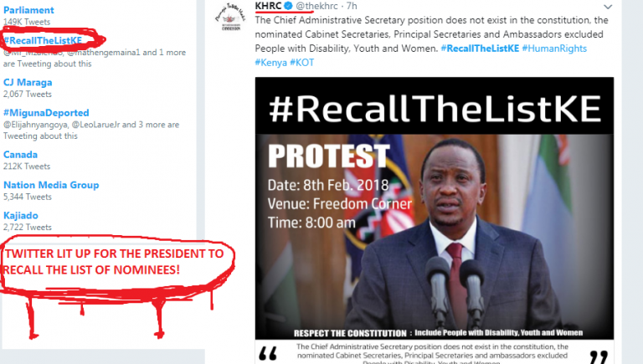Screen dimensions: 643x364
Task: Click the KHRC account name
Action: click(x=268, y=6)
